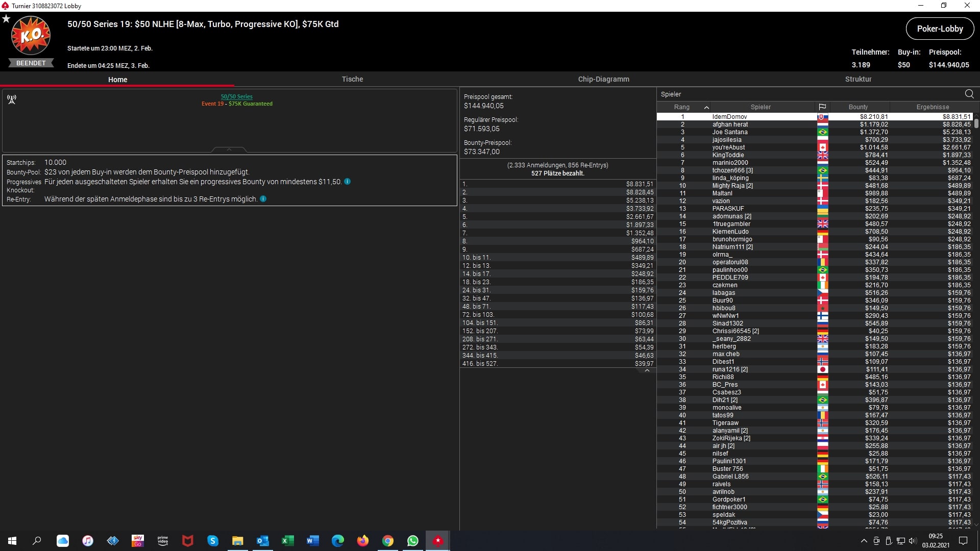The width and height of the screenshot is (980, 551).
Task: Open the player search magnifier icon
Action: coord(969,94)
